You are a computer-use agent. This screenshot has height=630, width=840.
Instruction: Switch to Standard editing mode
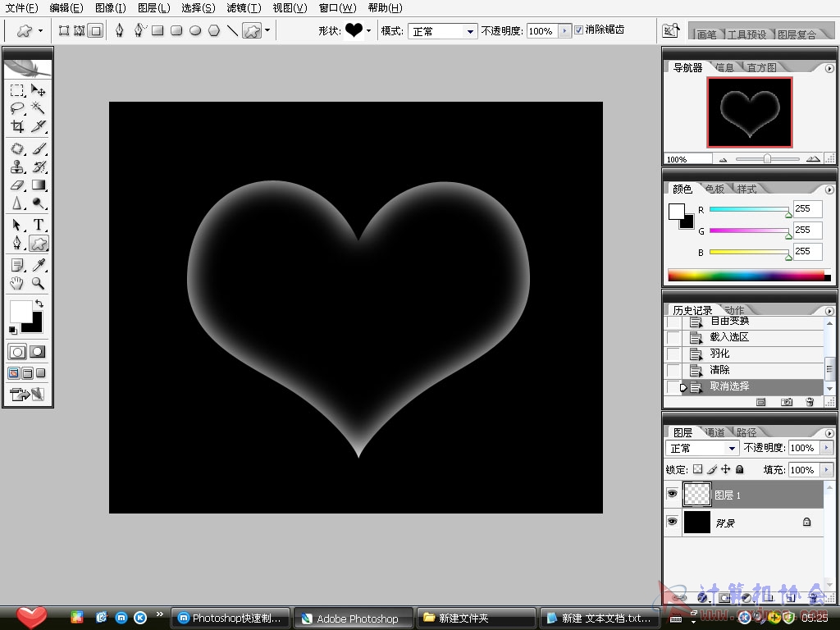[17, 352]
